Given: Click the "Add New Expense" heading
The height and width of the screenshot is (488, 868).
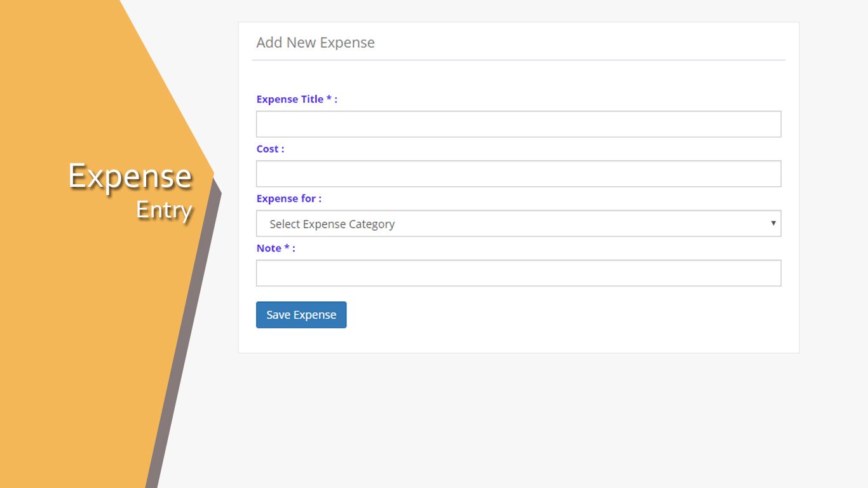Looking at the screenshot, I should (x=315, y=43).
